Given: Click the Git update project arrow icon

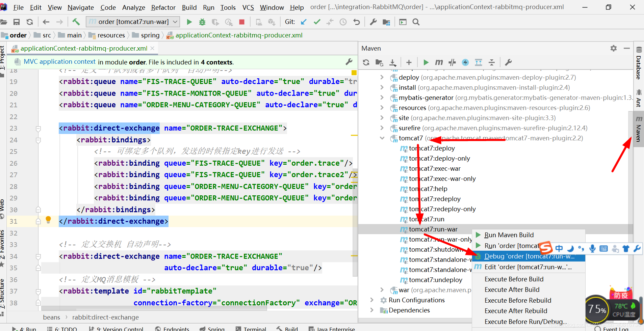Looking at the screenshot, I should (304, 22).
